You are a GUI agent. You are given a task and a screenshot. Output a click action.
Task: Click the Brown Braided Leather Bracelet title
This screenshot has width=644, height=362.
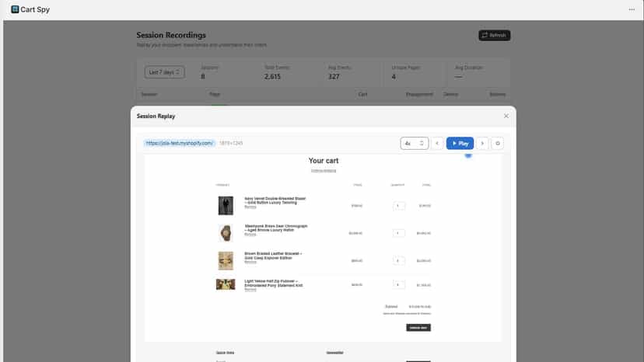tap(273, 256)
